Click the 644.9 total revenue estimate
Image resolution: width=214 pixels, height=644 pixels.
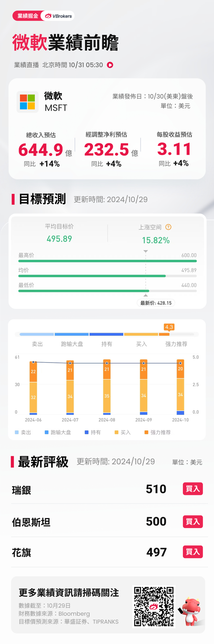pyautogui.click(x=41, y=150)
